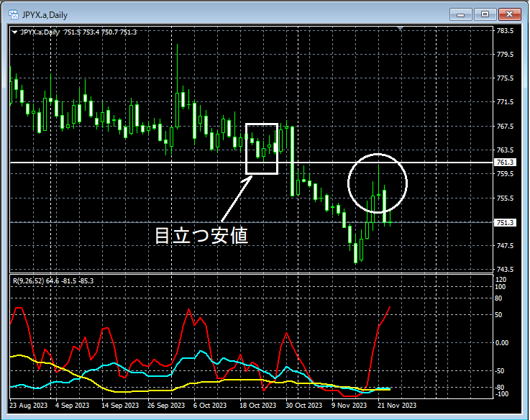Click the 743.5 price scale value

point(505,270)
